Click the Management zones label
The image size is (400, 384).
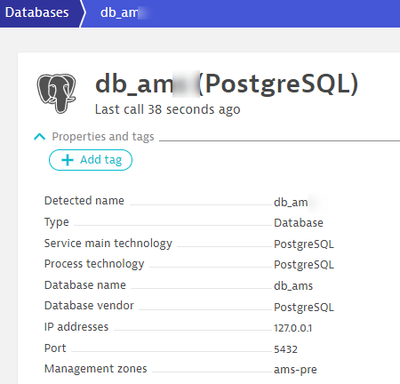[96, 369]
